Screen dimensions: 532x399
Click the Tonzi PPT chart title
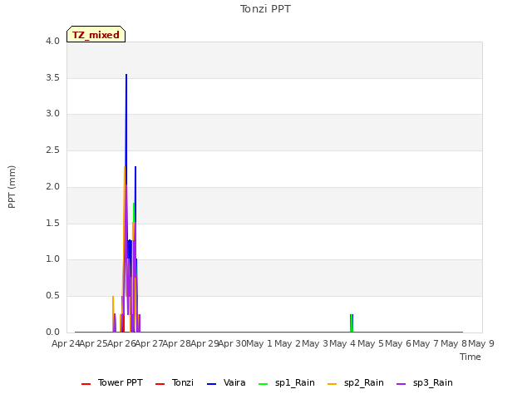click(265, 9)
